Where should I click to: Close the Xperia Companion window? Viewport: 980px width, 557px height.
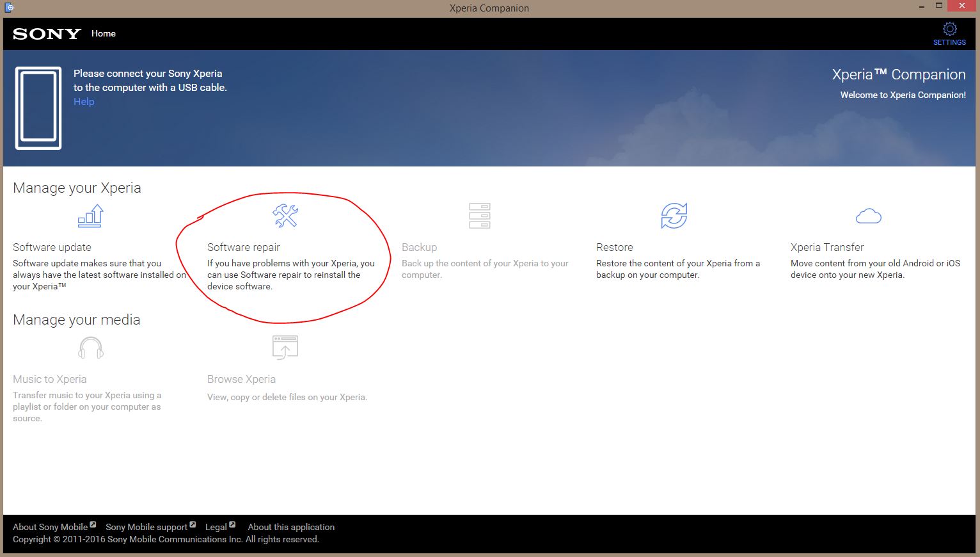point(962,6)
